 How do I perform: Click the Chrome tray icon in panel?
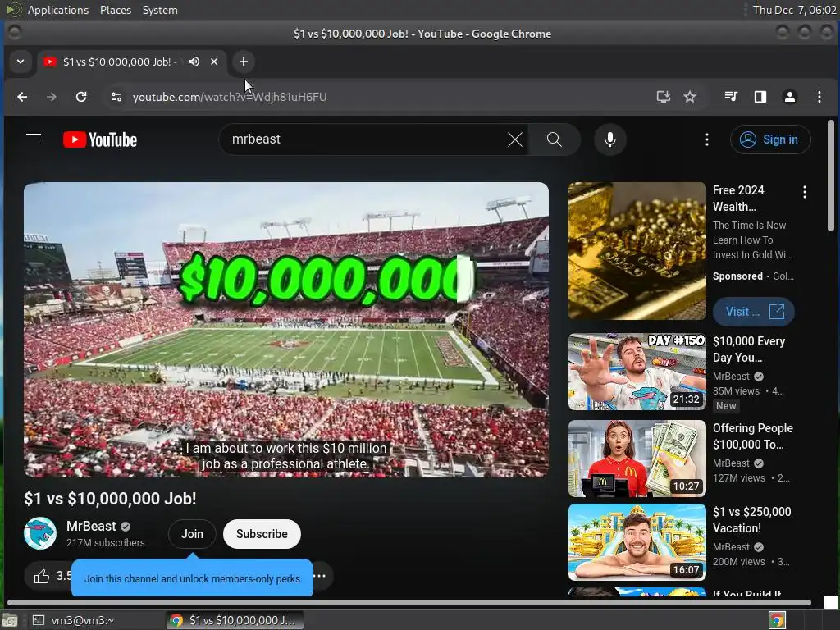(777, 620)
